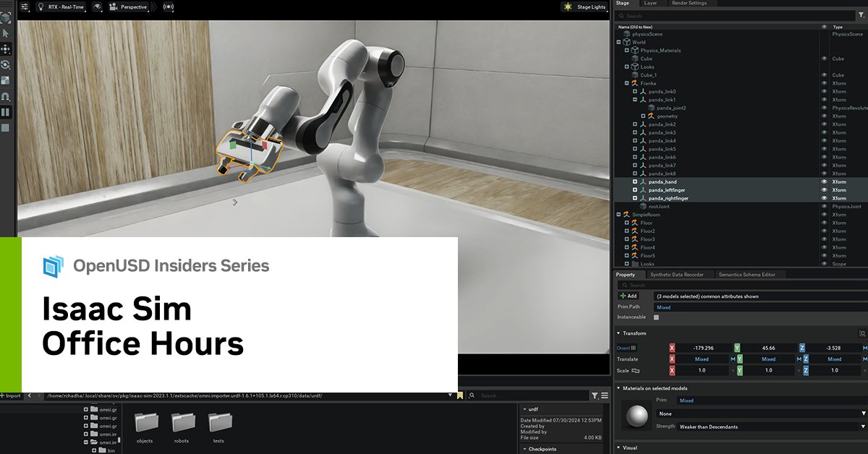Toggle visibility of the Franka prim
This screenshot has width=868, height=454.
coord(823,83)
